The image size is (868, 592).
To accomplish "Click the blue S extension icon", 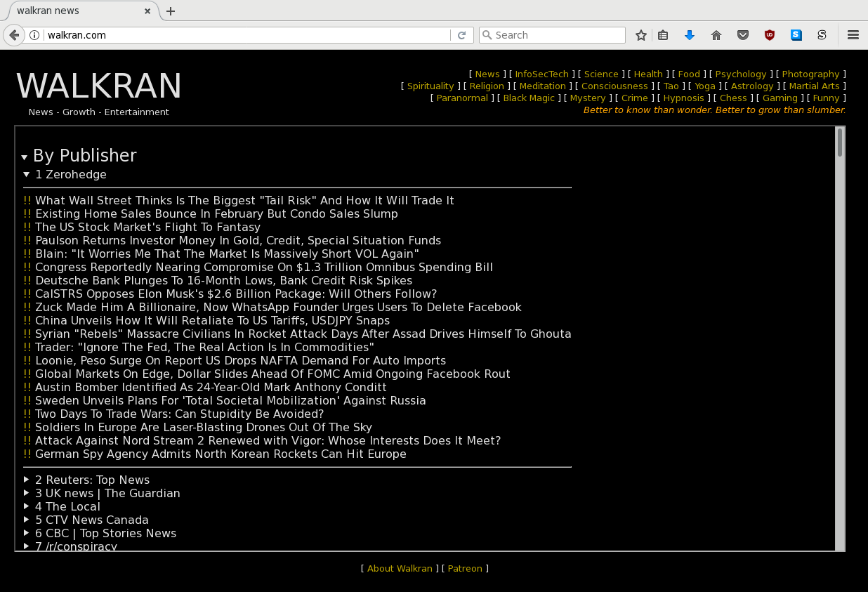I will pos(796,35).
